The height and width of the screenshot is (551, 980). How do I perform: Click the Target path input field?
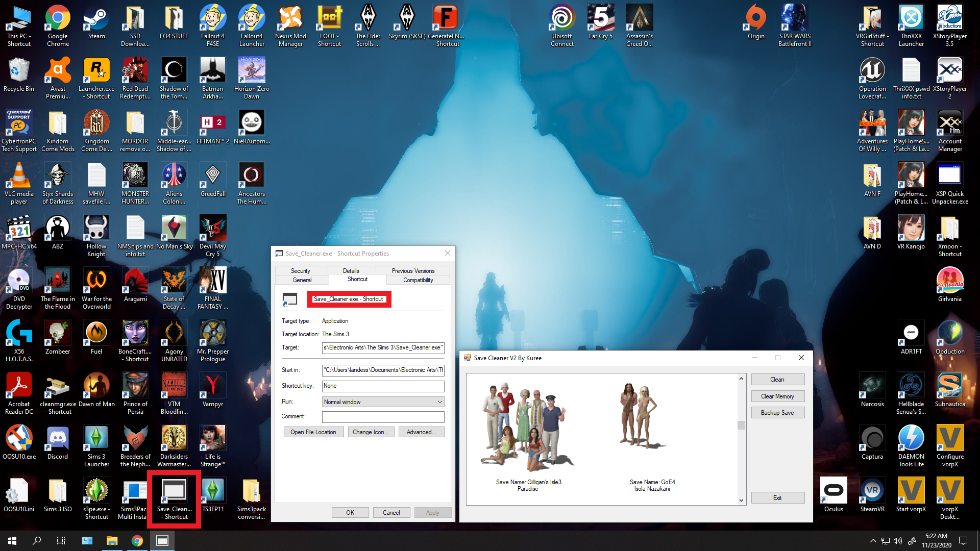[x=383, y=348]
